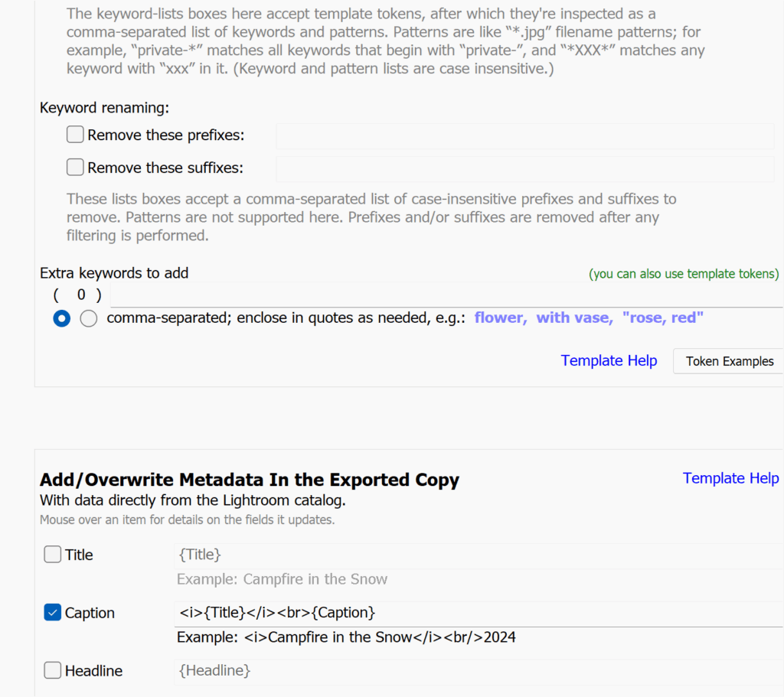Open Template Help link beside Token Examples
This screenshot has height=697, width=784.
609,360
